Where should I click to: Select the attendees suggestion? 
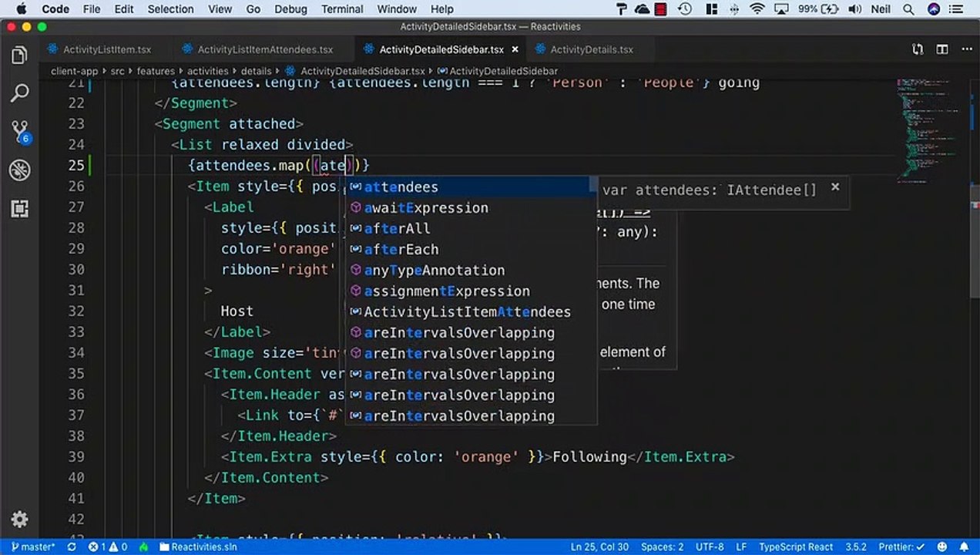pos(470,187)
